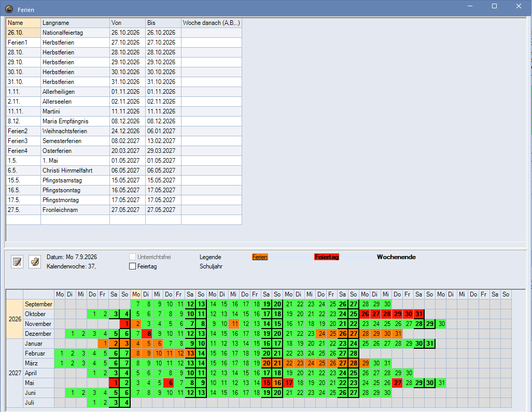Image resolution: width=532 pixels, height=412 pixels.
Task: Select the Pfingstmontag cell
Action: [x=75, y=200]
